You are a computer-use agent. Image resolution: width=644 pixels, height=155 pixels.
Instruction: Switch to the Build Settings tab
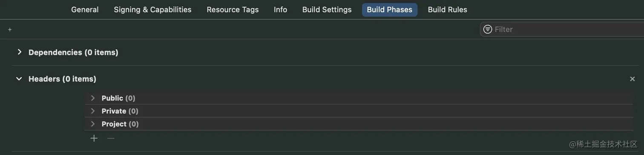(x=327, y=9)
